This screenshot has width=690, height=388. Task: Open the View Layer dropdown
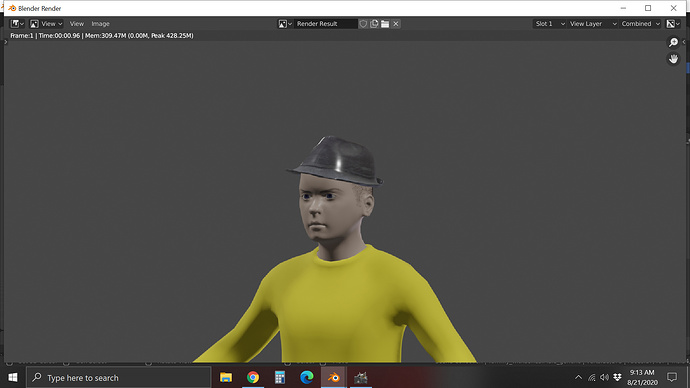(592, 24)
